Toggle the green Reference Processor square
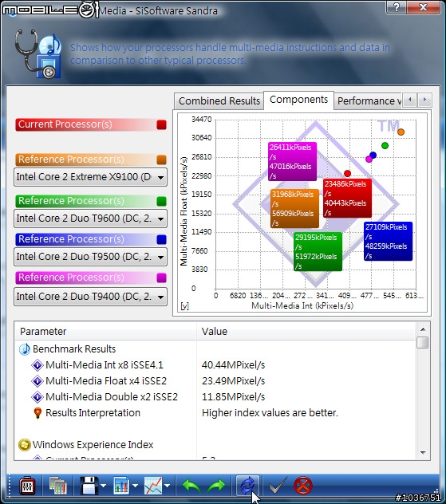 161,201
